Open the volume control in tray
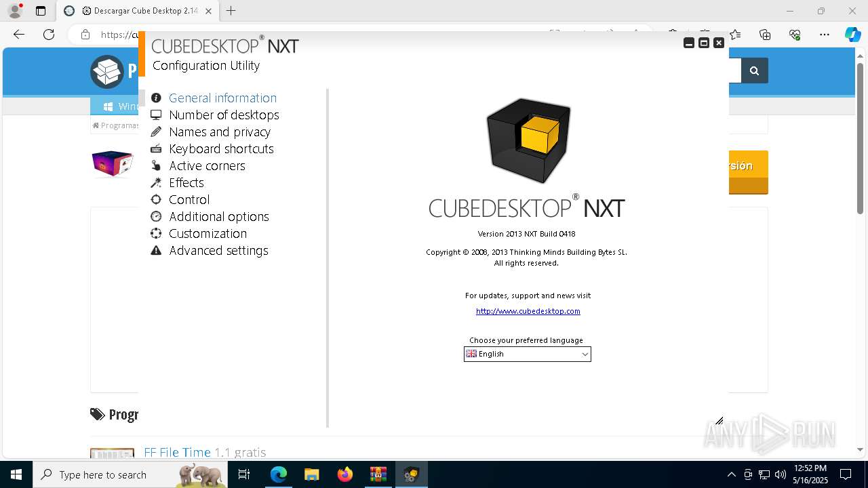Image resolution: width=868 pixels, height=488 pixels. point(781,474)
